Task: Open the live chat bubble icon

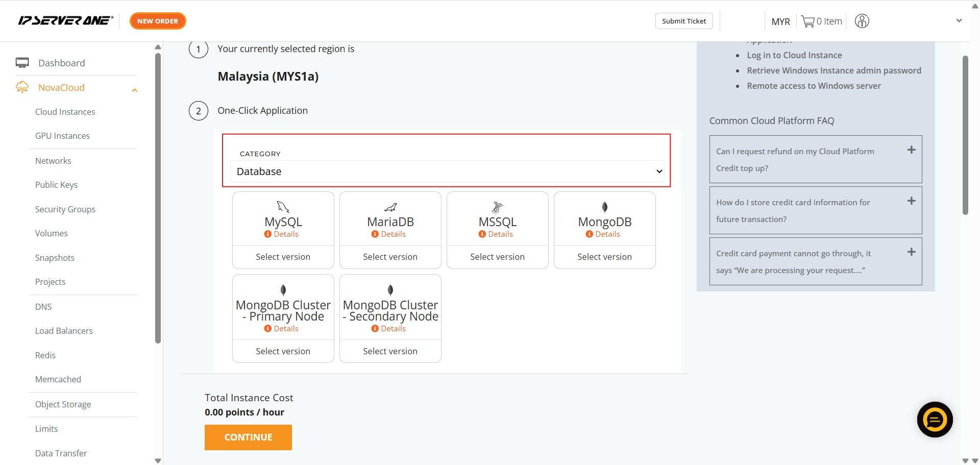Action: (x=935, y=420)
